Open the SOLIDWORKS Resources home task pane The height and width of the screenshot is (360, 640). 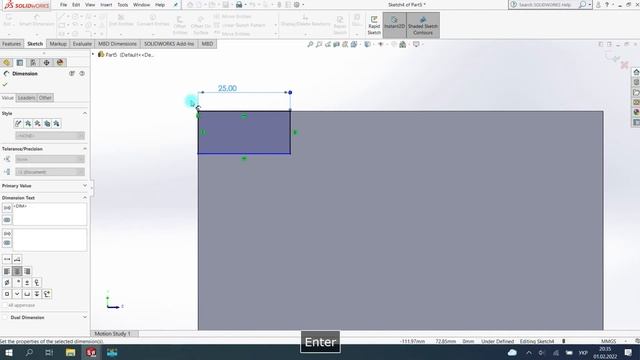coord(636,72)
